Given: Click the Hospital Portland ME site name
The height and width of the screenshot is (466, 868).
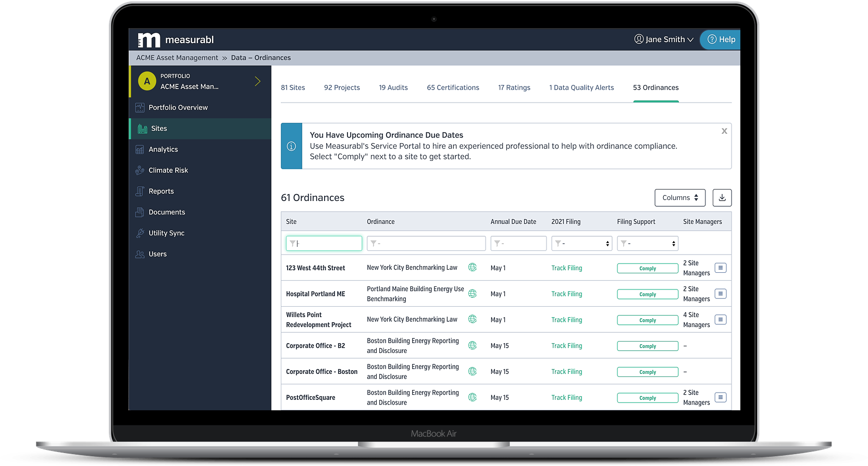Looking at the screenshot, I should coord(315,294).
